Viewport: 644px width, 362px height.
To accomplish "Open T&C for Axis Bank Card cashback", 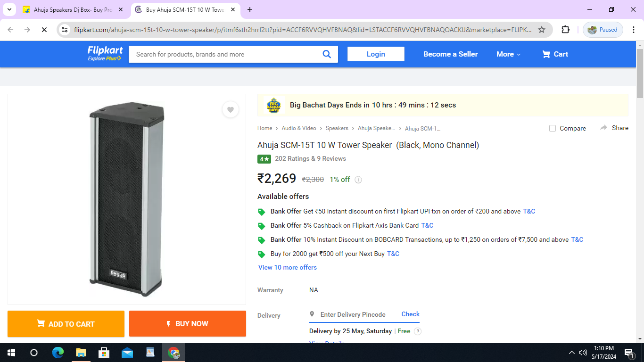I will pyautogui.click(x=427, y=225).
